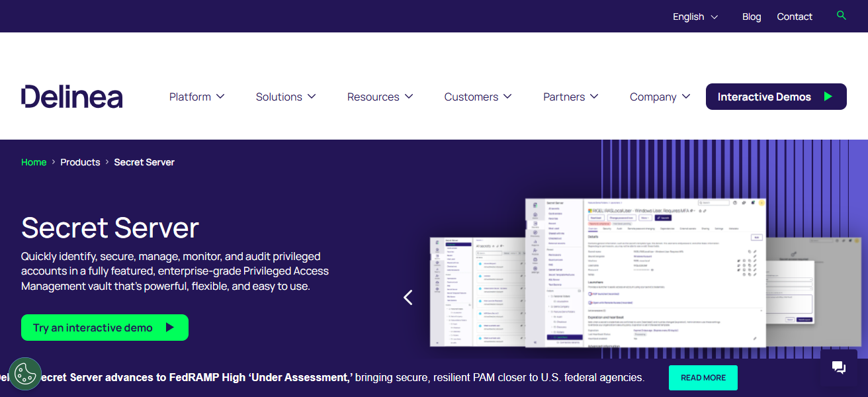Expand the Resources navigation menu
The width and height of the screenshot is (868, 397).
[x=380, y=97]
